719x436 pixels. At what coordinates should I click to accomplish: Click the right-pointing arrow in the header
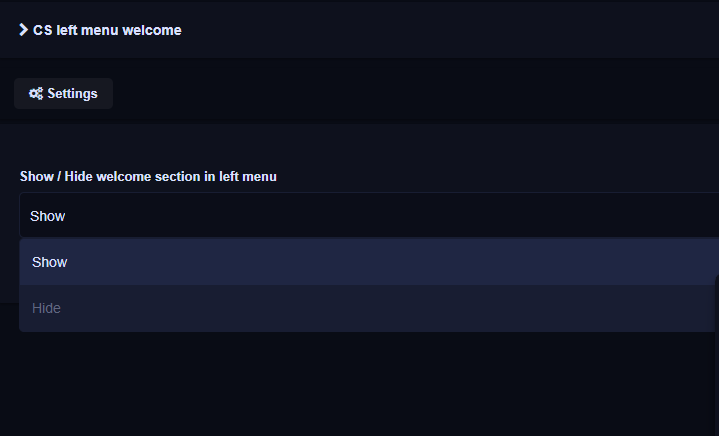coord(23,30)
